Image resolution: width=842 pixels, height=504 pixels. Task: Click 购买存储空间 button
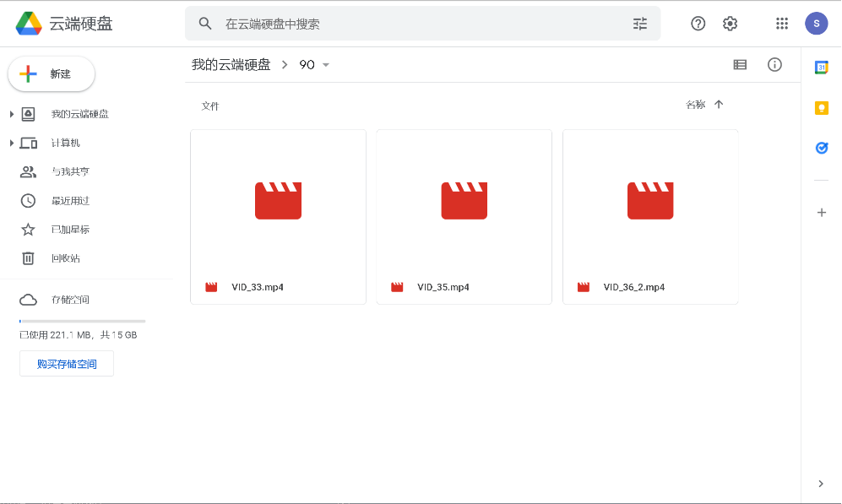(67, 364)
